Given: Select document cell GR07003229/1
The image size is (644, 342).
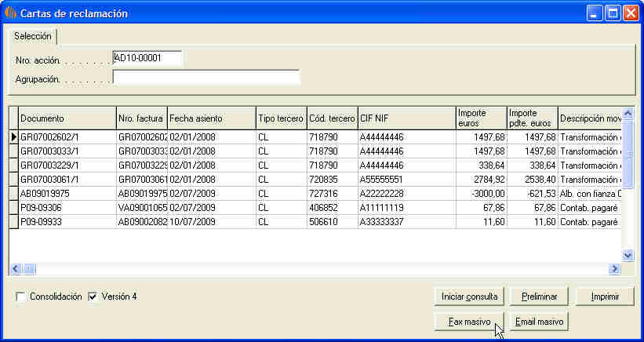Looking at the screenshot, I should [67, 166].
